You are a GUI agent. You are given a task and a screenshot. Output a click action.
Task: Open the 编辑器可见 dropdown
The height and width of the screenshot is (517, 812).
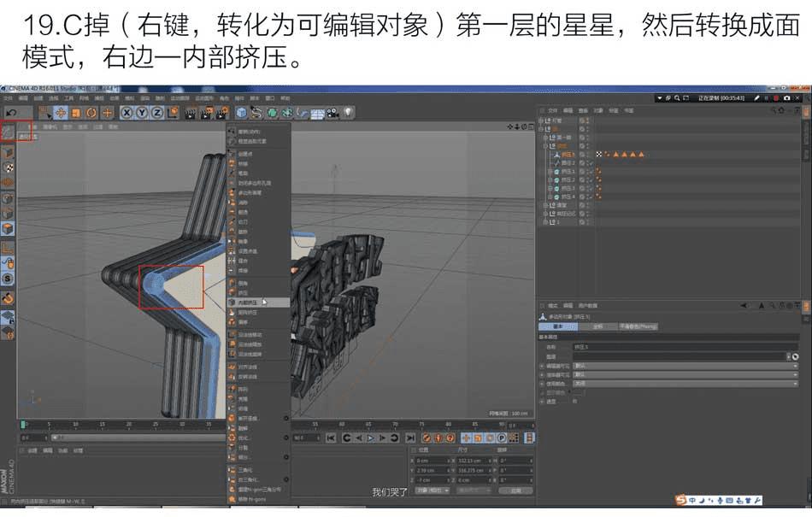click(x=685, y=366)
